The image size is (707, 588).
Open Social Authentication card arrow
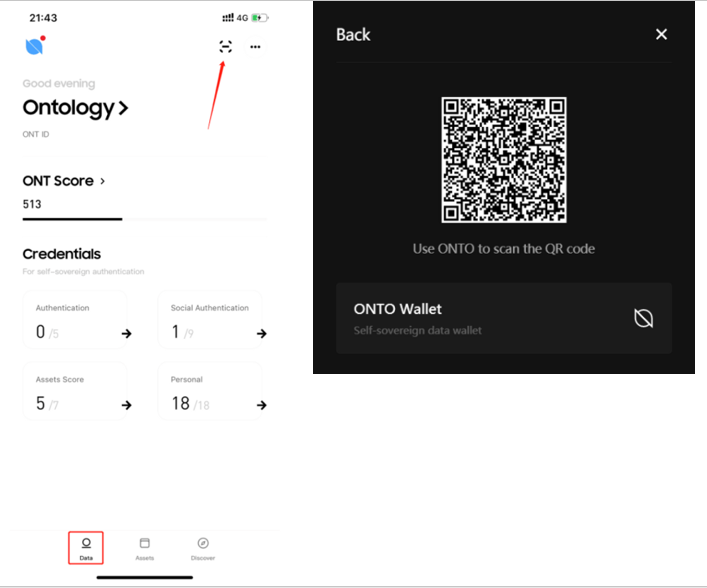pos(262,334)
